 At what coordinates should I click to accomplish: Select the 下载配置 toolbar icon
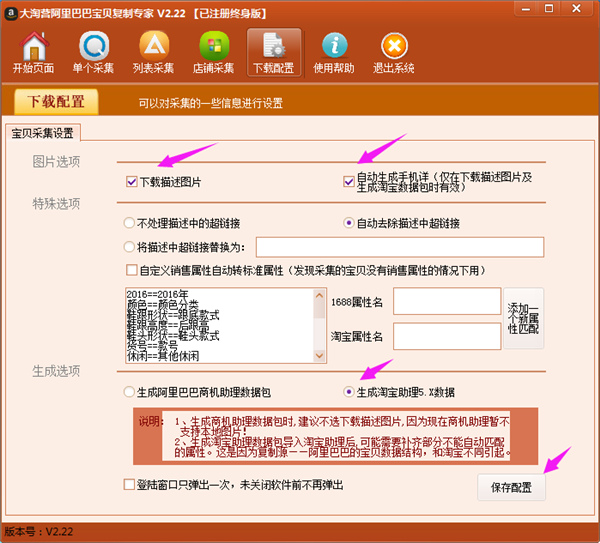[x=274, y=52]
